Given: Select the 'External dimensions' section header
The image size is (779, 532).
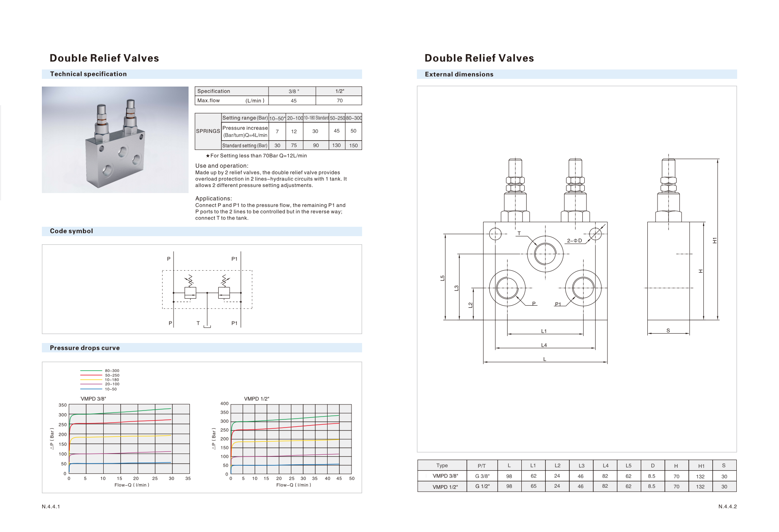Looking at the screenshot, I should [459, 74].
